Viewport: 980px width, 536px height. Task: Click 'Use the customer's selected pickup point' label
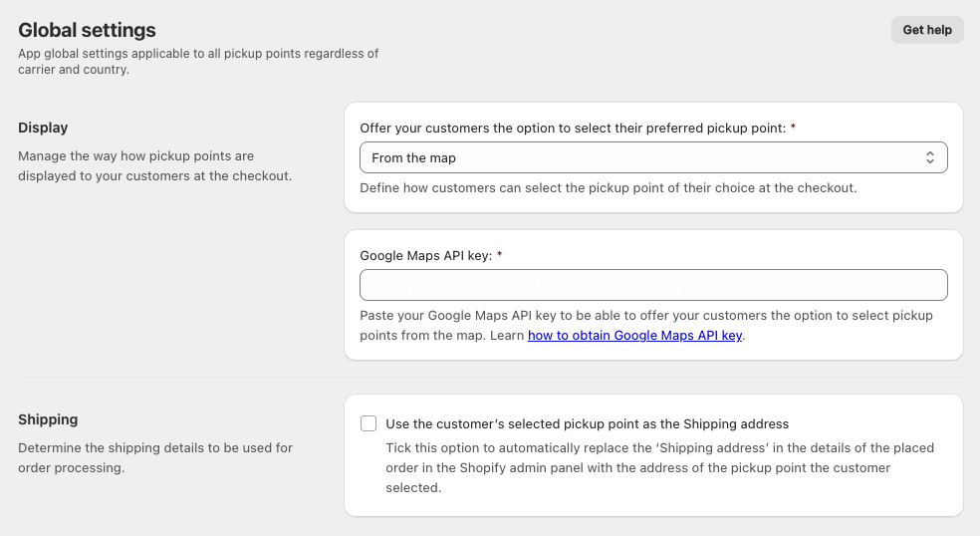tap(587, 423)
